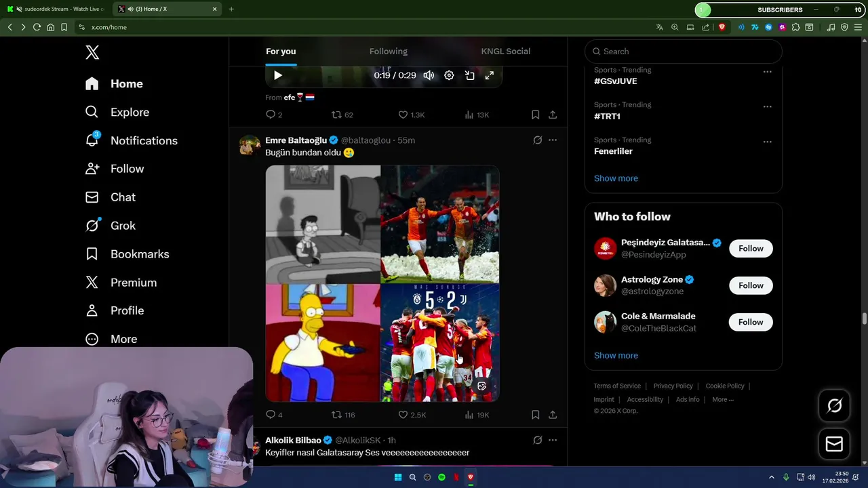Open Emre Baltaoğlu's profile name link
This screenshot has width=868, height=488.
coord(296,140)
